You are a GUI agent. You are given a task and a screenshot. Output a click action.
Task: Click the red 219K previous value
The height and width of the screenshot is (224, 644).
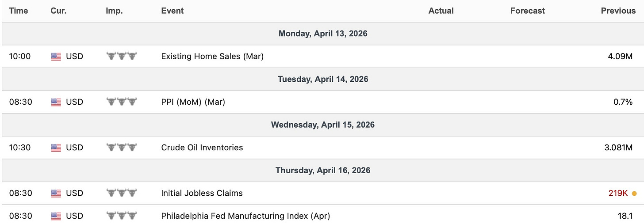(618, 193)
